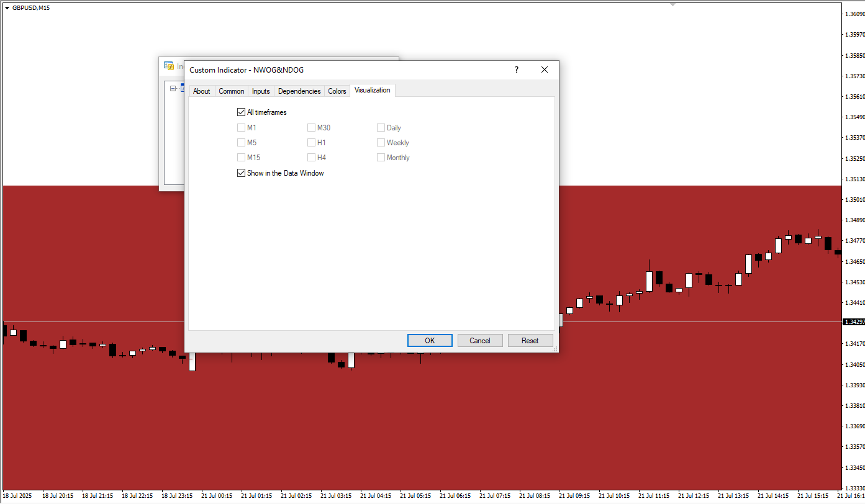This screenshot has width=865, height=504.
Task: Toggle the H1 timeframe checkbox
Action: coord(311,143)
